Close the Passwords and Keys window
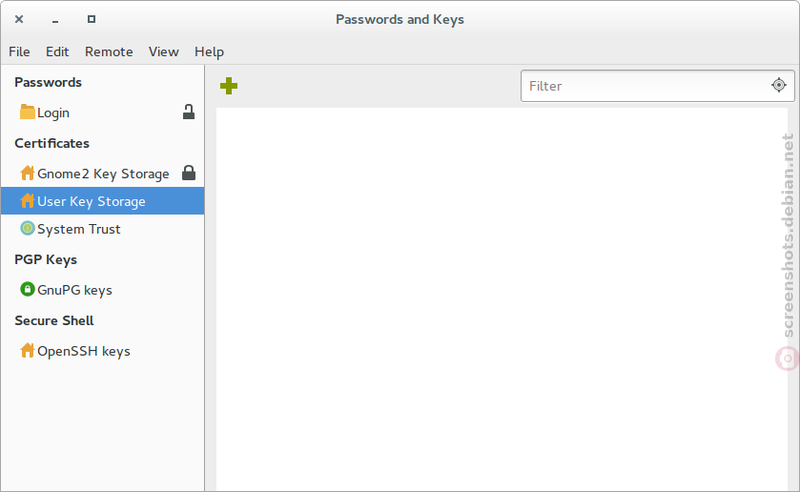Viewport: 800px width, 492px height. [x=19, y=19]
